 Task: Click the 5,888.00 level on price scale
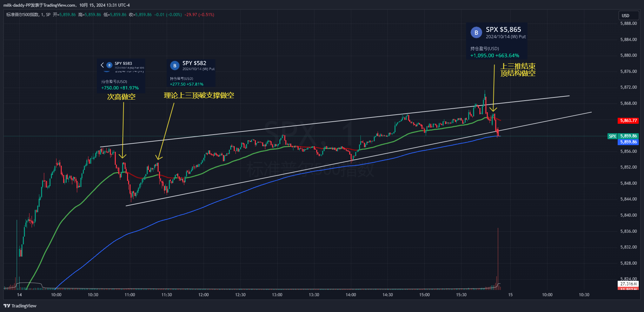(628, 23)
